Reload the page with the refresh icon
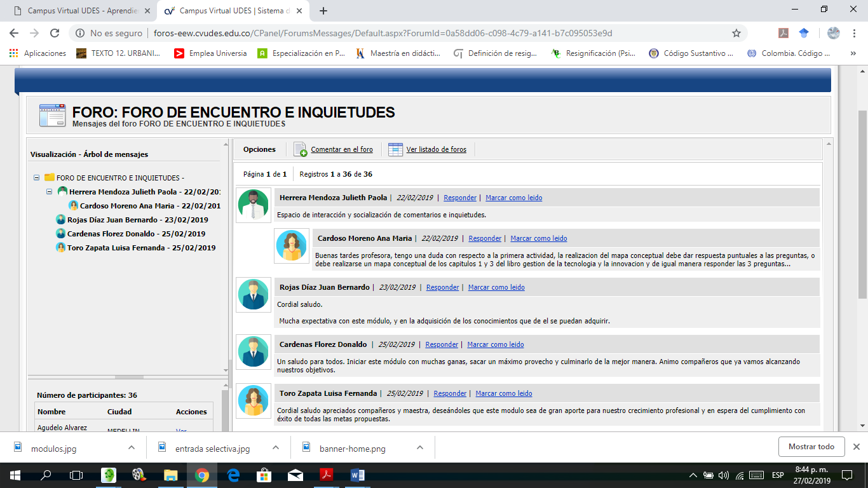The width and height of the screenshot is (868, 488). [55, 33]
